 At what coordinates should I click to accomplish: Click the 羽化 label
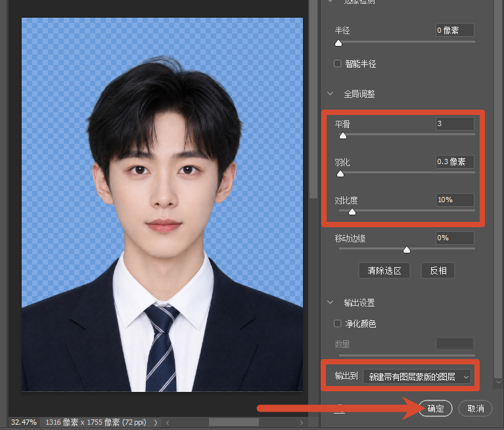tap(342, 162)
